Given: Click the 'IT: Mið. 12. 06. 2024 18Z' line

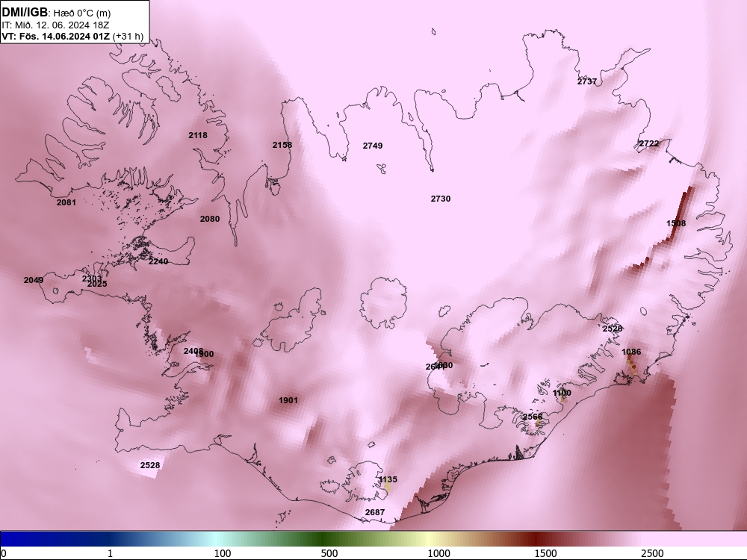Looking at the screenshot, I should 55,25.
